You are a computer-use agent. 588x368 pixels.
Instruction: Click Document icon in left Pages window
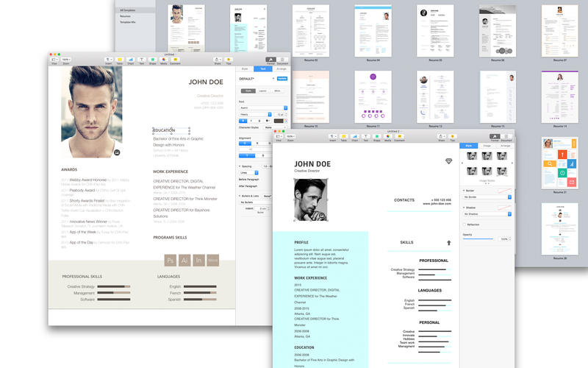pyautogui.click(x=282, y=60)
